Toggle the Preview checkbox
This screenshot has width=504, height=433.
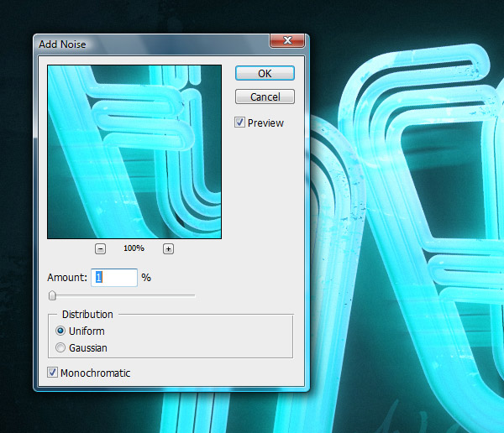239,123
